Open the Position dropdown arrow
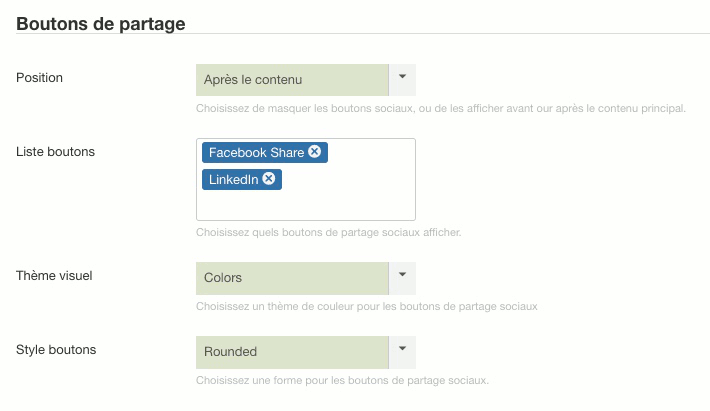 coord(402,79)
